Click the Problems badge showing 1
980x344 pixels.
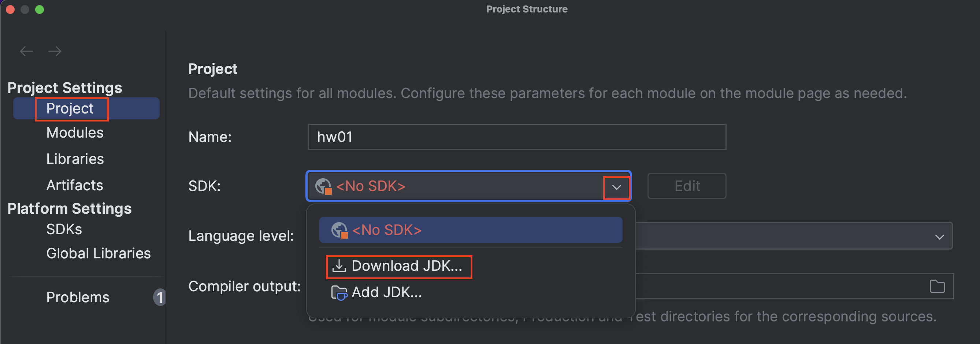(x=160, y=297)
